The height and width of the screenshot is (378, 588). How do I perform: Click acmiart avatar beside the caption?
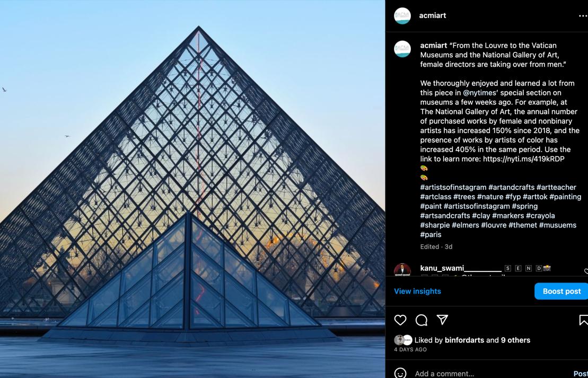[402, 49]
